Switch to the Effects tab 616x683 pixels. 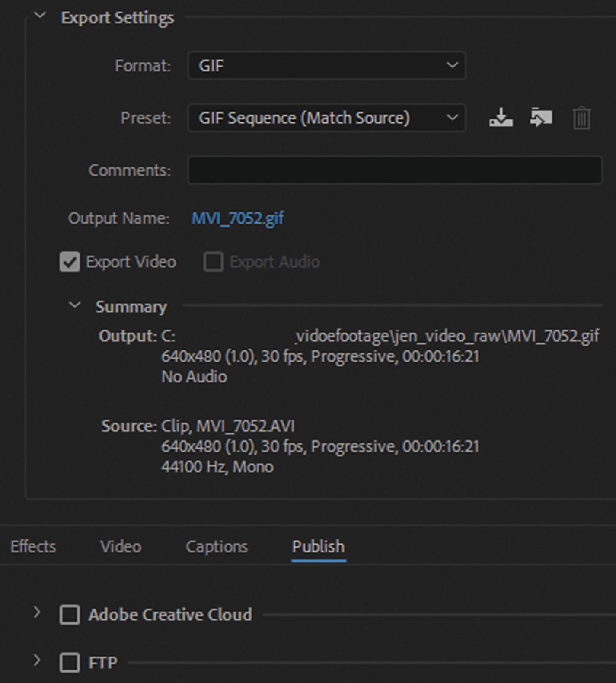point(33,547)
